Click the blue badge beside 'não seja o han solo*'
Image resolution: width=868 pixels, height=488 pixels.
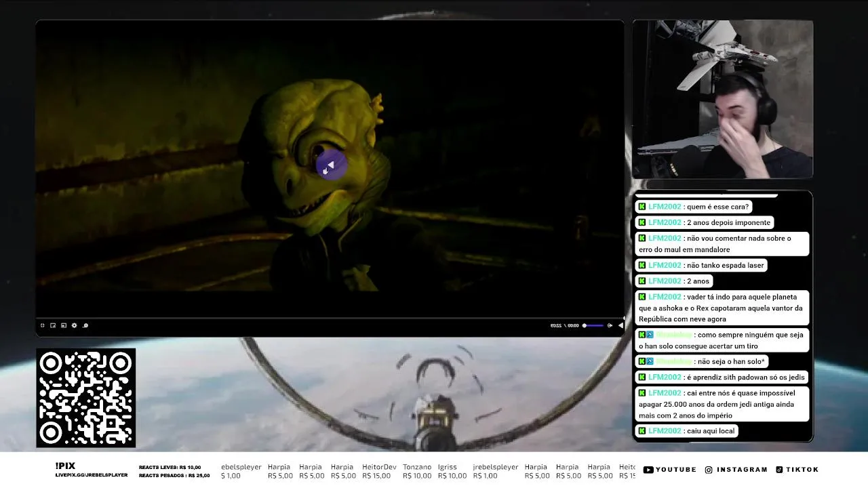point(650,361)
